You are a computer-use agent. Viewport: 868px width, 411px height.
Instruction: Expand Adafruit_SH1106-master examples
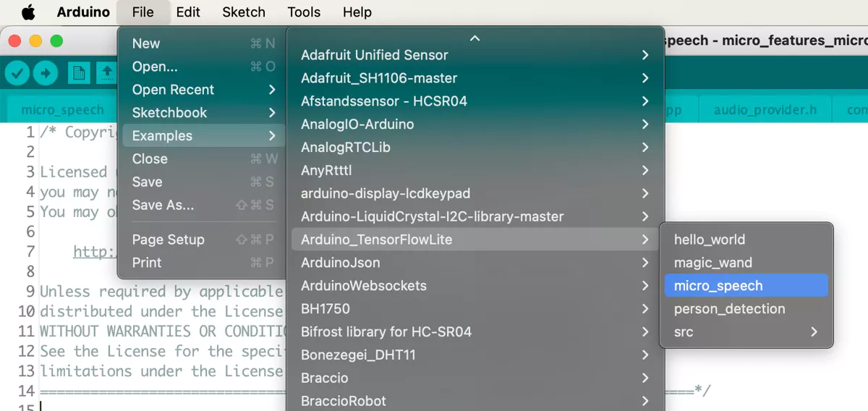(475, 78)
